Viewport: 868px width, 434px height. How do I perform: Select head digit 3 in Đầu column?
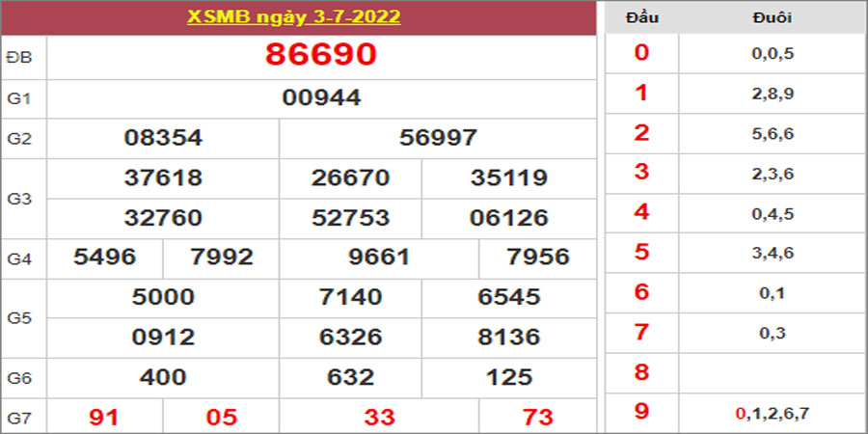pyautogui.click(x=641, y=173)
